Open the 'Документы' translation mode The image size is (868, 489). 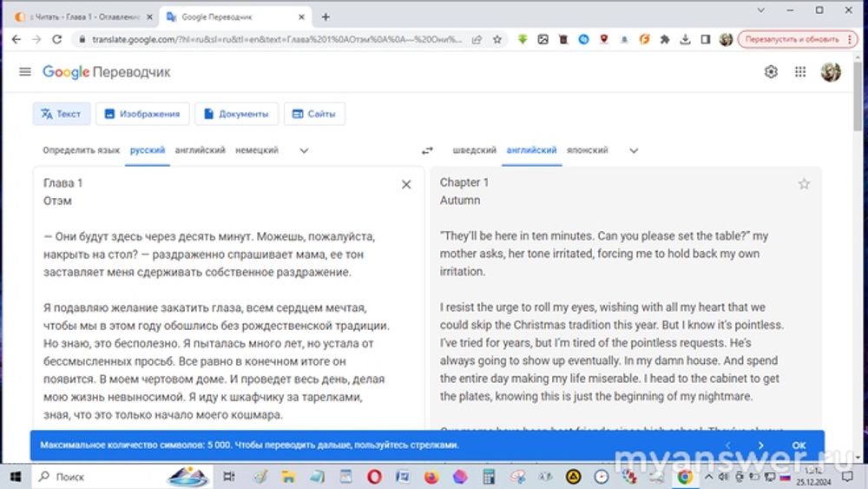[x=236, y=114]
